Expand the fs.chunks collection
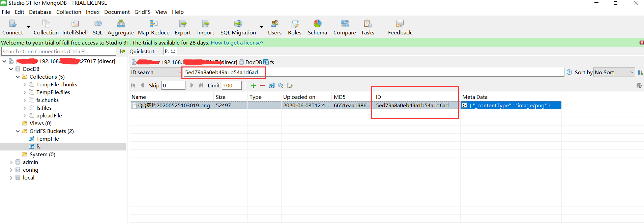 click(x=25, y=100)
